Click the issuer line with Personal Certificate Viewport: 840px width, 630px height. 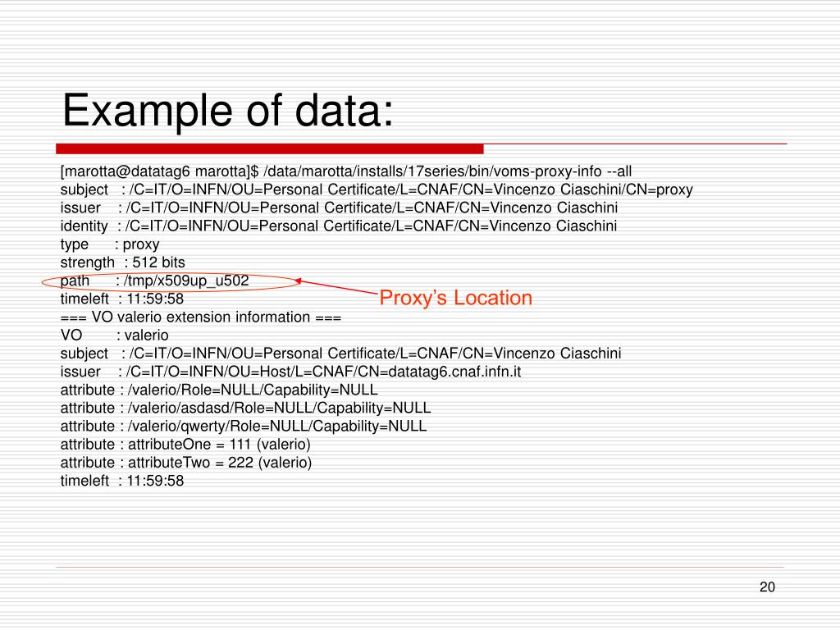[339, 208]
